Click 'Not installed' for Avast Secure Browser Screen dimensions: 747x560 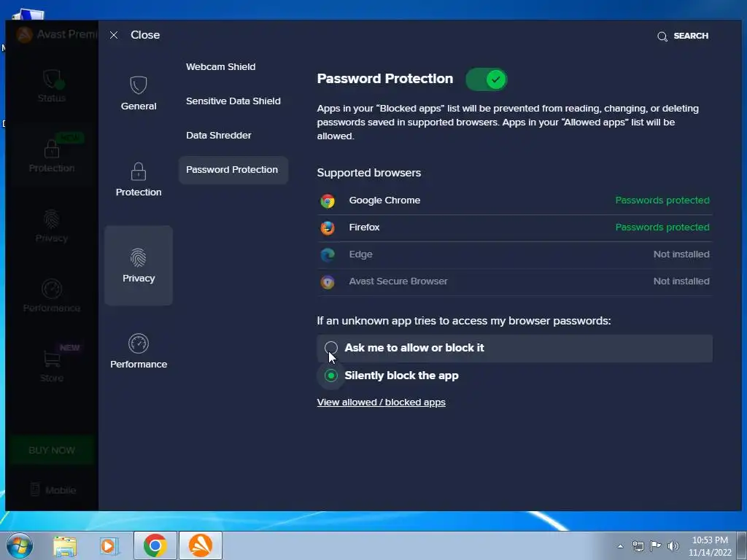[681, 281]
